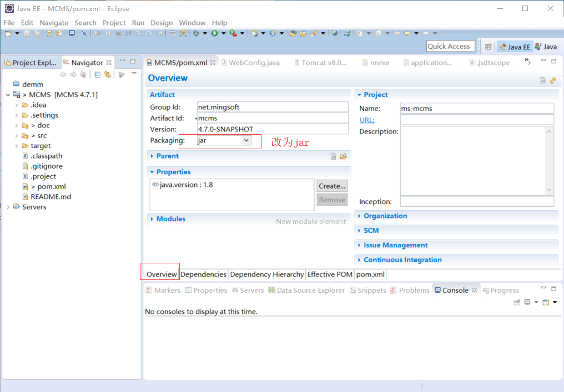Click the New Server toolbar icon
This screenshot has height=392, width=564.
pyautogui.click(x=255, y=33)
